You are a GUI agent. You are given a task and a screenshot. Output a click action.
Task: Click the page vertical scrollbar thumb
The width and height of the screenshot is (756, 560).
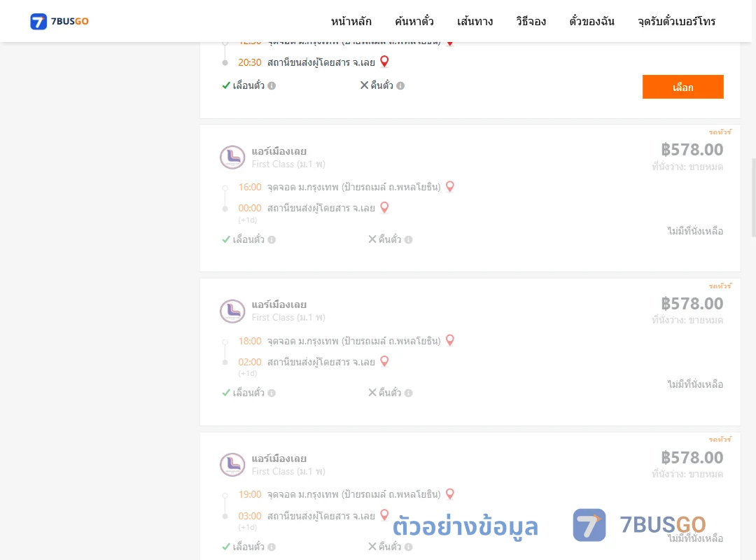(x=754, y=197)
